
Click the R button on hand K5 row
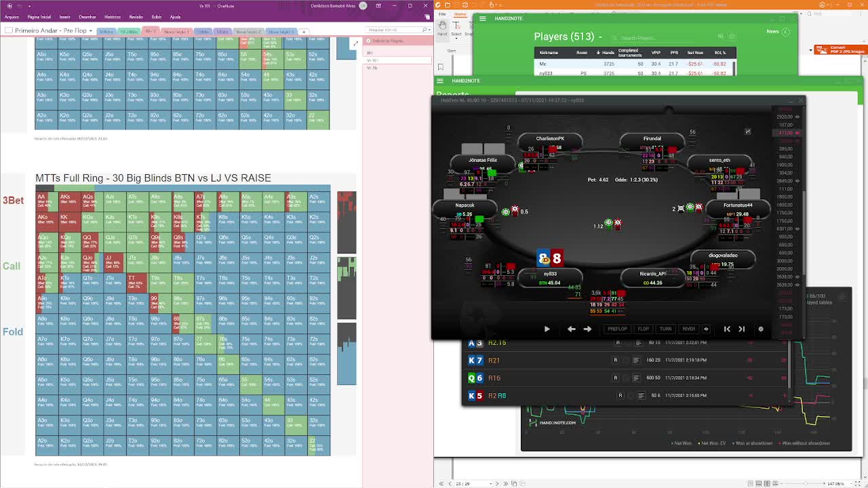620,396
